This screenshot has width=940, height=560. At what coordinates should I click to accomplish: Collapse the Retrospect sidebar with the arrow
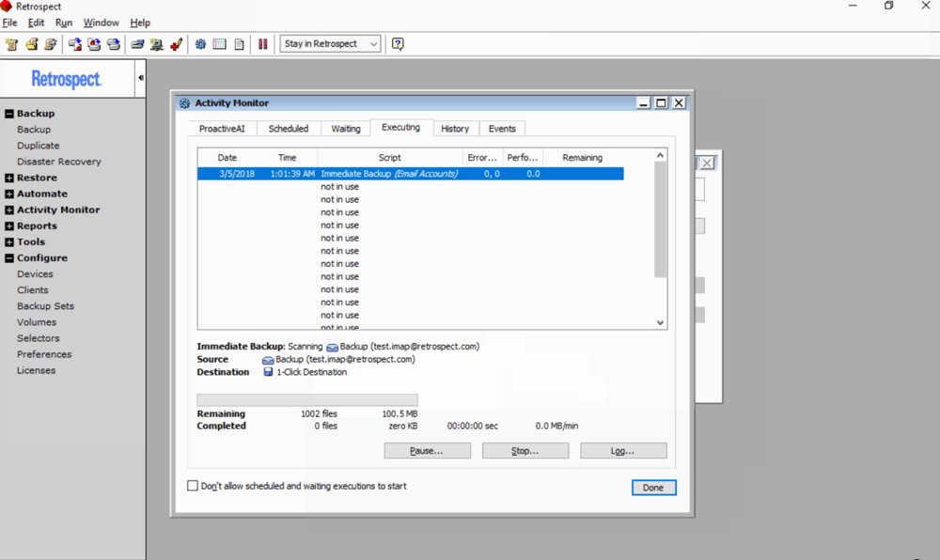[x=141, y=78]
